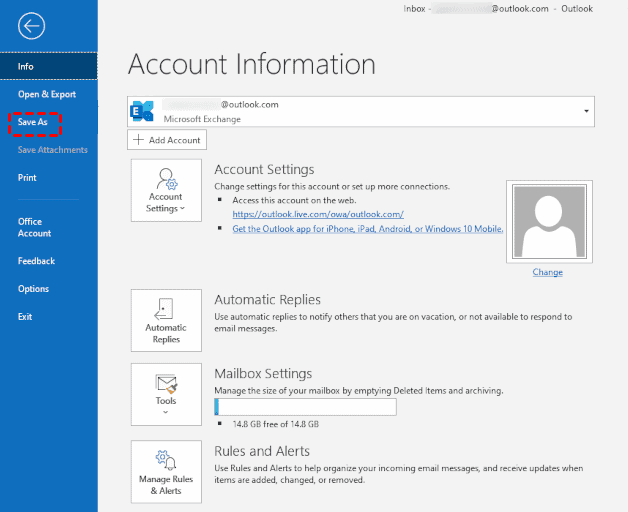Open the Tools mailbox cleanup button
Viewport: 628px width, 512px height.
point(166,392)
